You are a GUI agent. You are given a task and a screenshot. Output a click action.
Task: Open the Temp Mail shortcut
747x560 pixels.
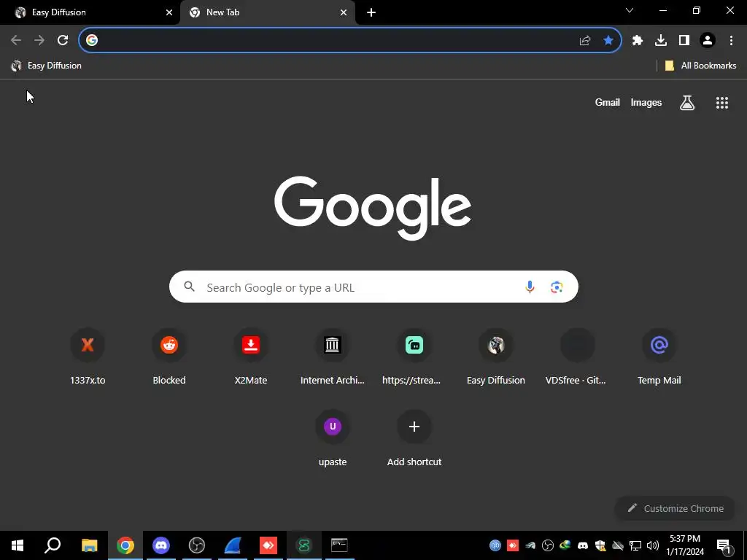pos(659,356)
